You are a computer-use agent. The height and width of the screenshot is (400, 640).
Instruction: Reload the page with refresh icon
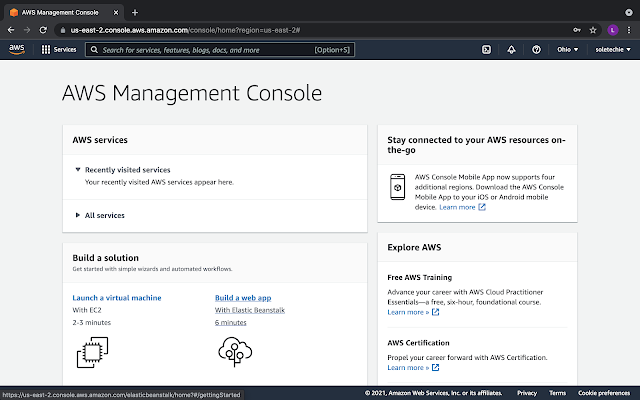(x=43, y=30)
